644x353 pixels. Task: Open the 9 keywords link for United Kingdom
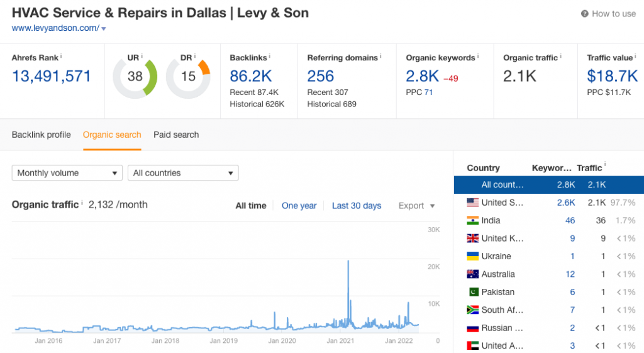point(572,238)
